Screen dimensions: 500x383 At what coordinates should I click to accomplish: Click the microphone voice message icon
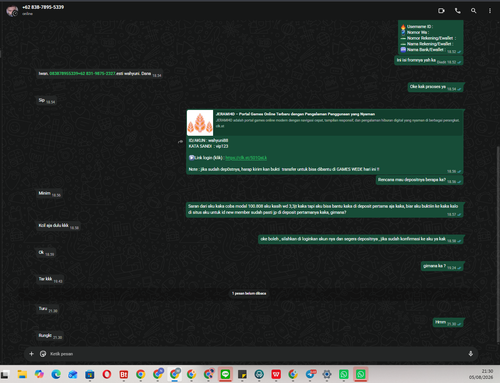(x=471, y=354)
